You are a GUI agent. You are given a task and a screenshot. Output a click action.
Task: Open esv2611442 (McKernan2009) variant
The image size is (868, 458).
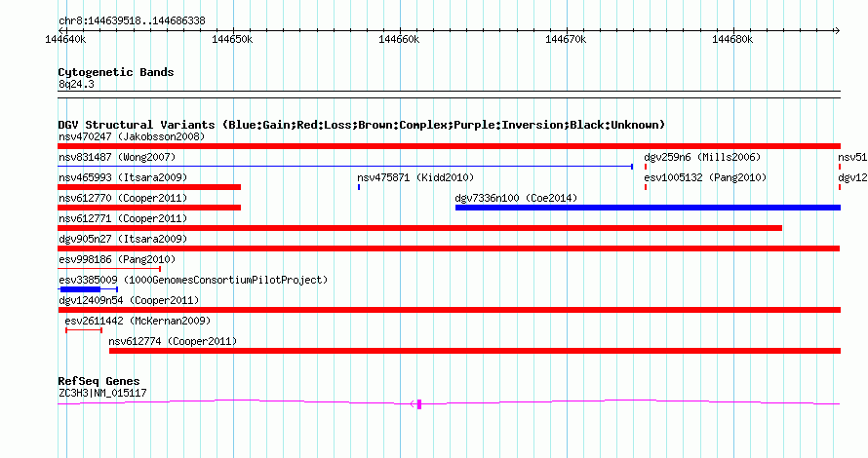(x=138, y=321)
